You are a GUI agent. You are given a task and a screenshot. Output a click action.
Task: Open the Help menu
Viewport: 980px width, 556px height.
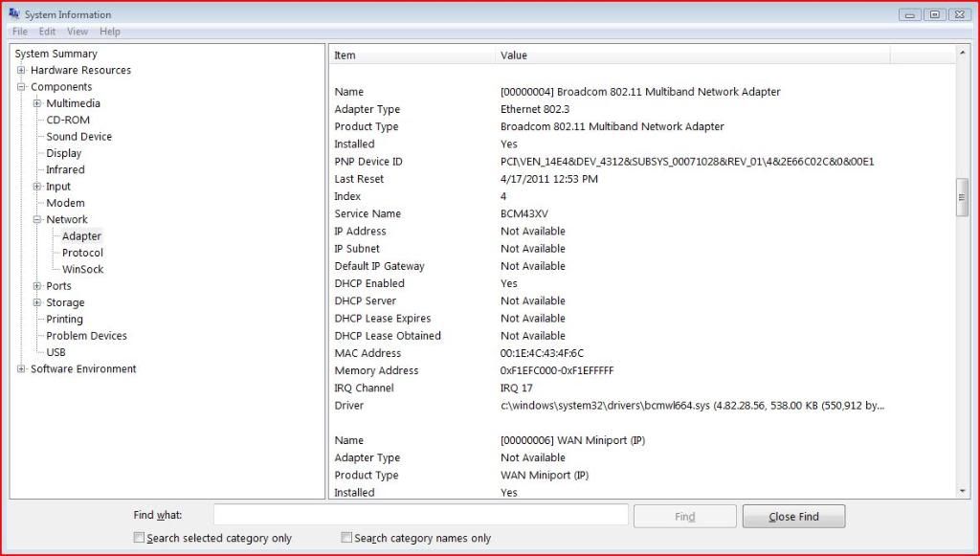coord(110,32)
